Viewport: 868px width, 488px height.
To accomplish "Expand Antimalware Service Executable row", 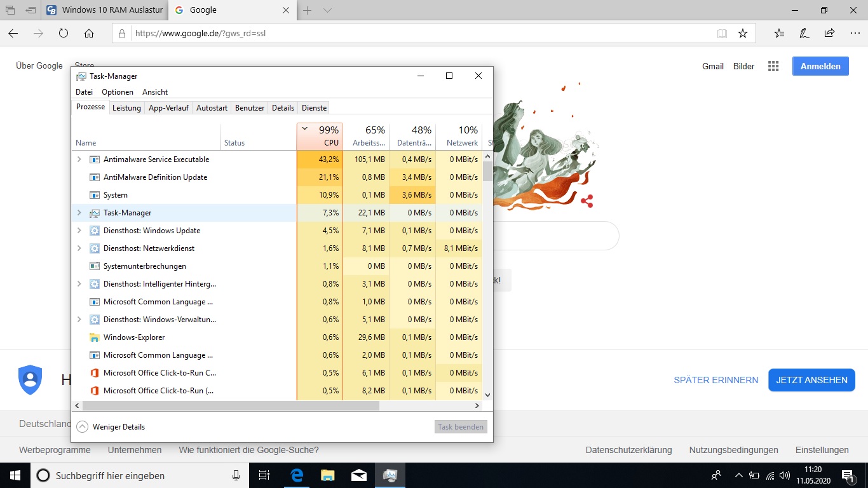I will pos(79,159).
